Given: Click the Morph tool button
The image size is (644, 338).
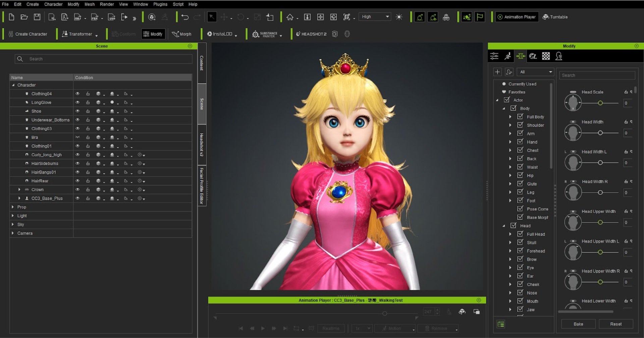Looking at the screenshot, I should 181,34.
